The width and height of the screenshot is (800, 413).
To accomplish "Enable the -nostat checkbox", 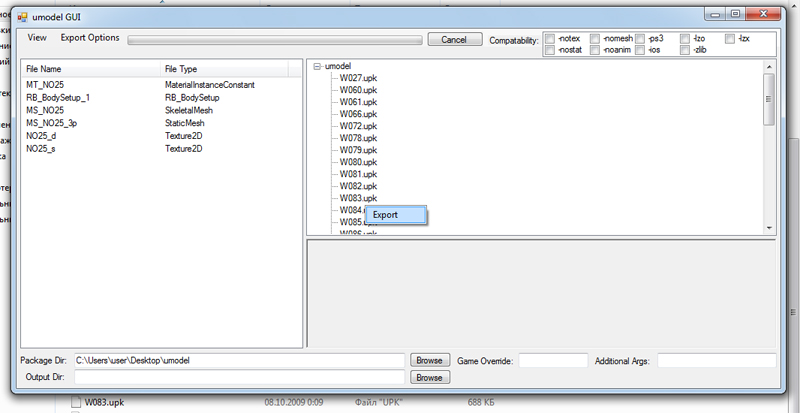I will (x=550, y=50).
